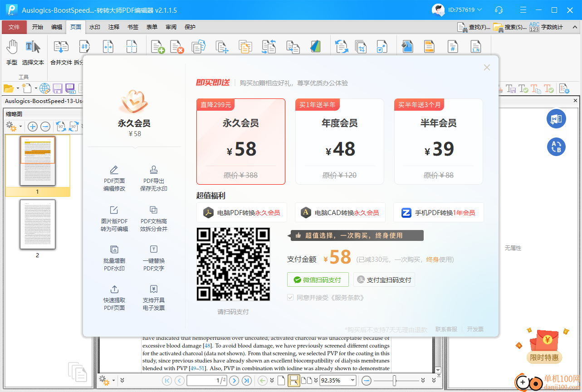Choose 微信扫码支付 payment method

[x=318, y=280]
